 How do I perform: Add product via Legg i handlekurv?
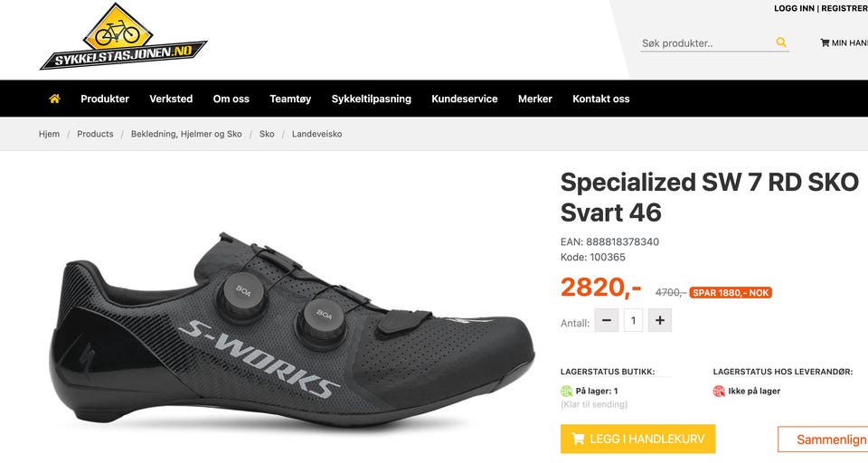click(x=637, y=439)
